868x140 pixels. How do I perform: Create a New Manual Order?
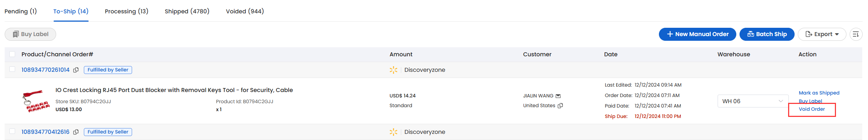pyautogui.click(x=697, y=34)
